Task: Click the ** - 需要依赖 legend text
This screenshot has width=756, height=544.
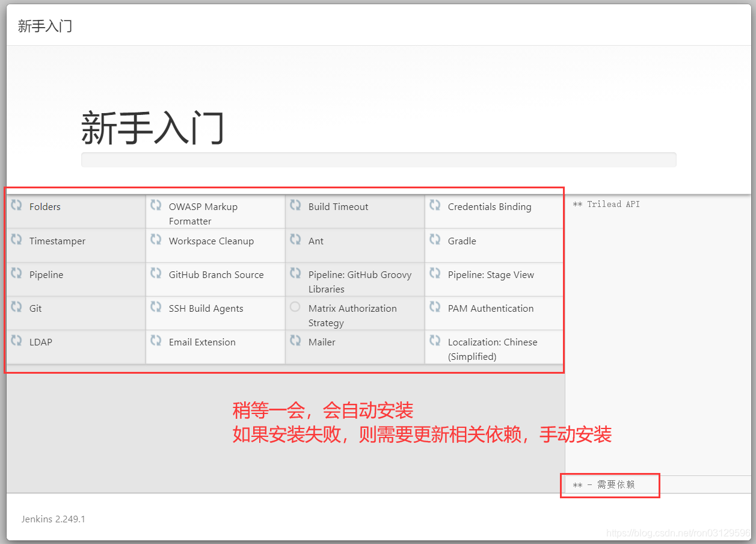Action: tap(604, 484)
